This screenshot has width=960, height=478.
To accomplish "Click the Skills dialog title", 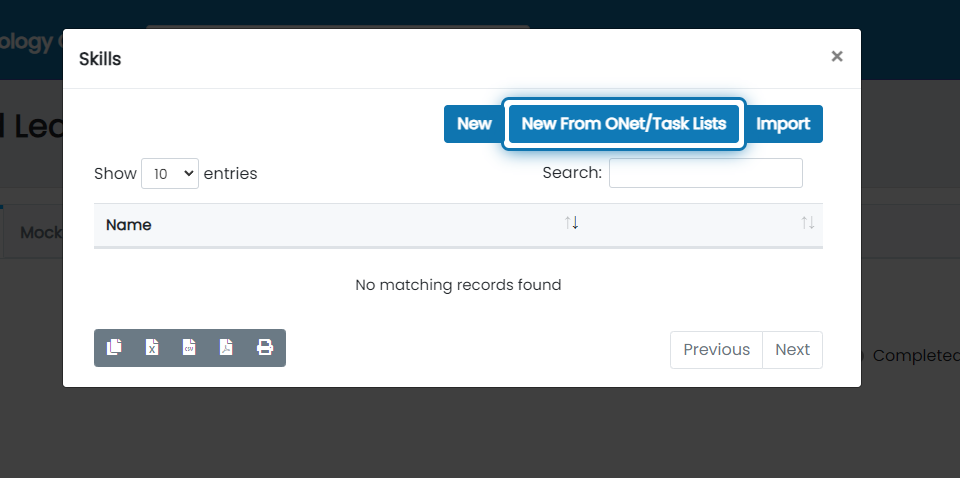I will (x=100, y=59).
